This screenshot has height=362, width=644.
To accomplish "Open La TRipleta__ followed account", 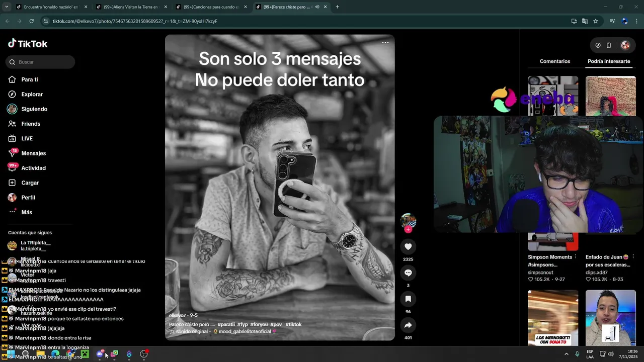I will pyautogui.click(x=35, y=245).
